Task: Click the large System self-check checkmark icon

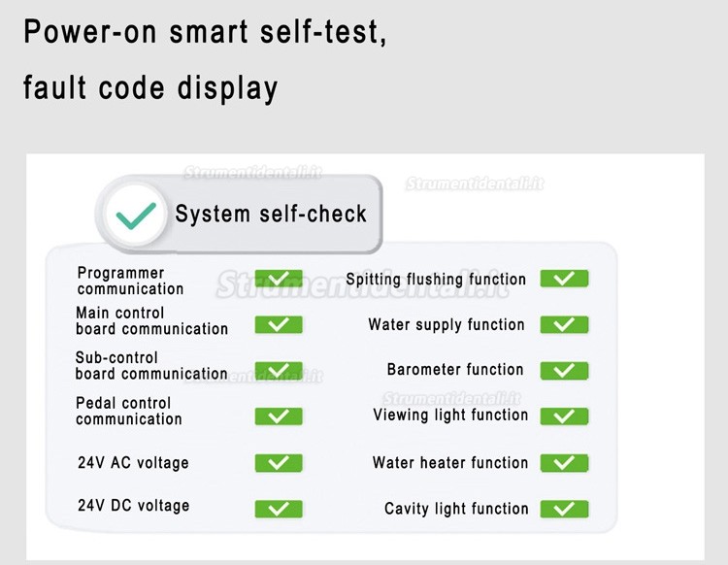Action: pyautogui.click(x=136, y=215)
